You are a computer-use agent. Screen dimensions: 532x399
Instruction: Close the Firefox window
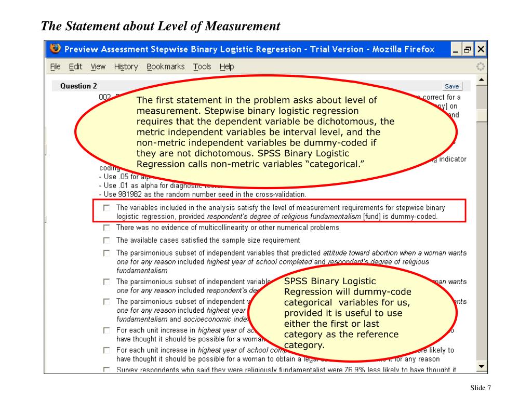tap(481, 49)
